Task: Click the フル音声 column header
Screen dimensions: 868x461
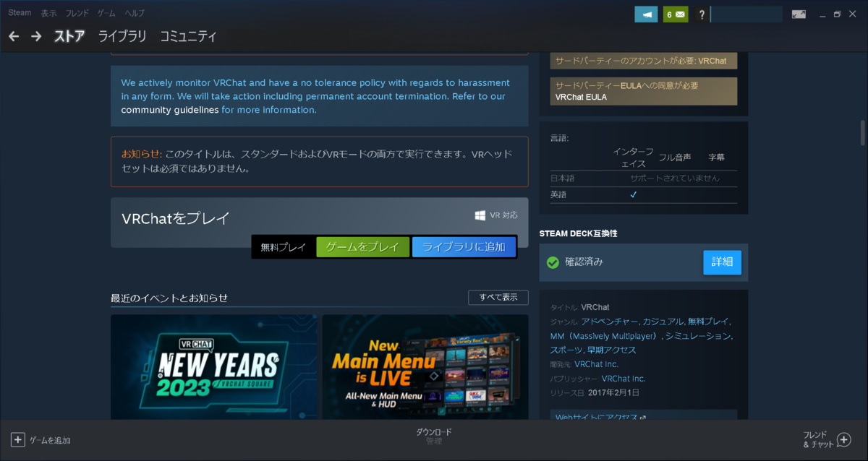Action: pos(675,158)
